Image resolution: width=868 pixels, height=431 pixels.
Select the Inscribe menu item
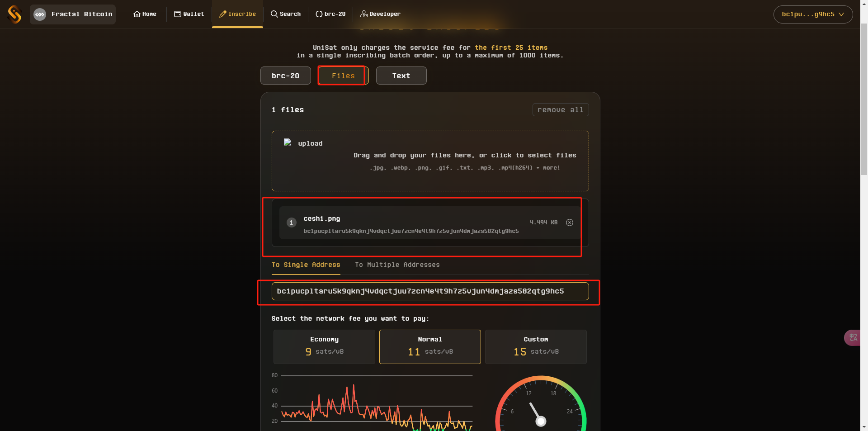(x=237, y=14)
